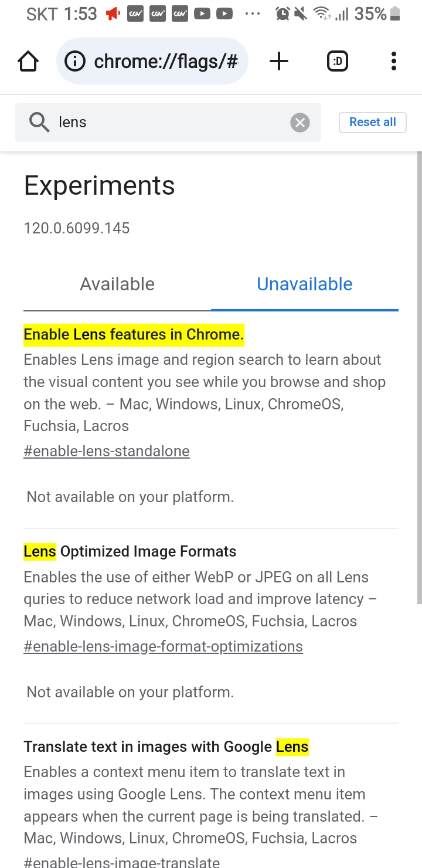422x868 pixels.
Task: Click the Reset all button
Action: coord(373,122)
